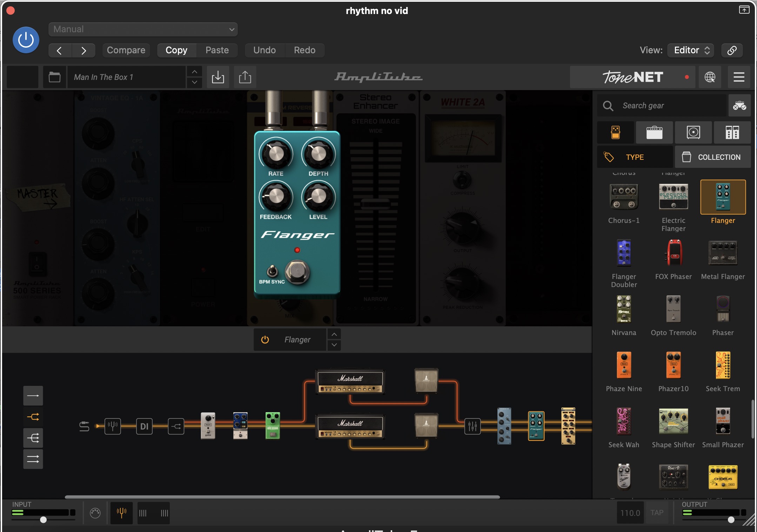Toggle the tuner button in bottom bar
This screenshot has height=532, width=757.
pyautogui.click(x=121, y=513)
